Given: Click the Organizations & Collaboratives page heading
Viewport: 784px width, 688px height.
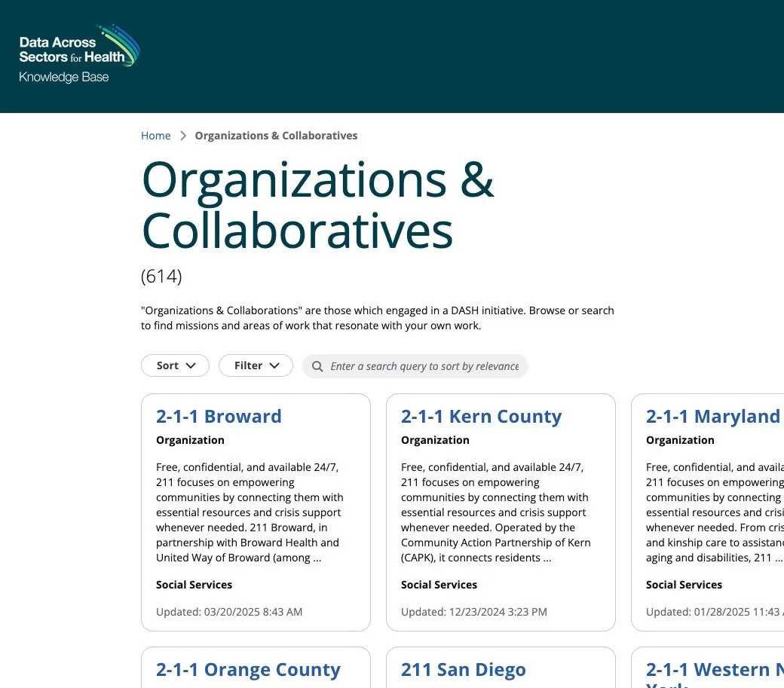Looking at the screenshot, I should pos(318,205).
